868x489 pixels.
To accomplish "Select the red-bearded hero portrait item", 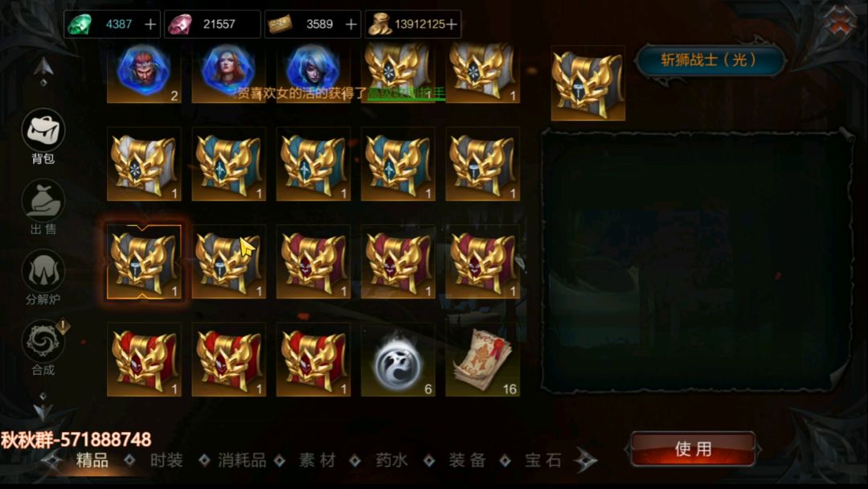I will point(144,72).
